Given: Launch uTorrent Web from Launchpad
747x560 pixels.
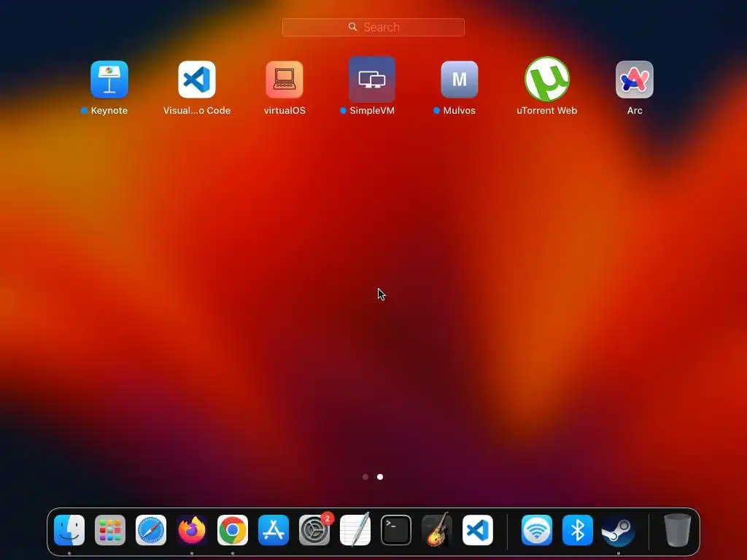Looking at the screenshot, I should coord(547,79).
